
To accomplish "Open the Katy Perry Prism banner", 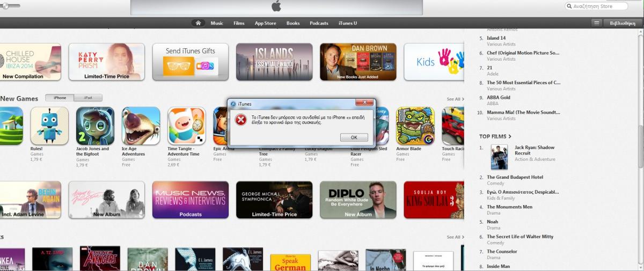I will pyautogui.click(x=107, y=62).
